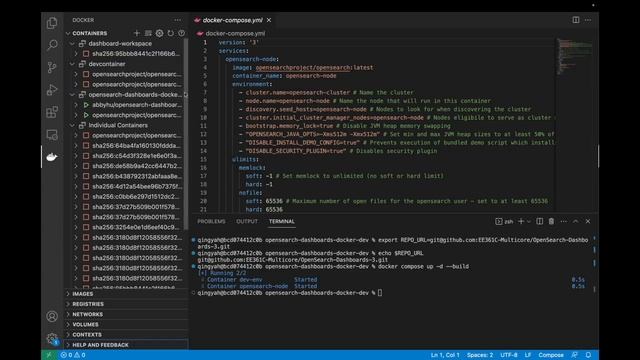The width and height of the screenshot is (640, 360).
Task: Click Ln 1, Col 1 in status bar
Action: (x=445, y=355)
